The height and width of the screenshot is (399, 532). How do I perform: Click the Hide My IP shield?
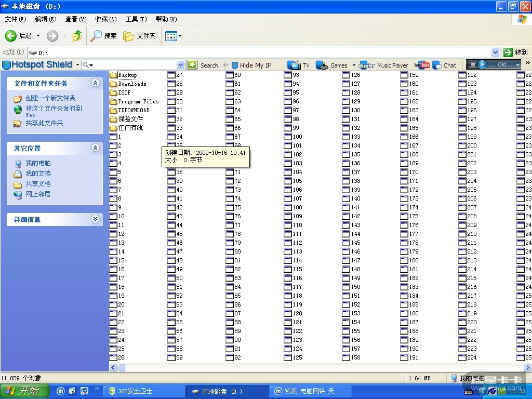(x=234, y=65)
